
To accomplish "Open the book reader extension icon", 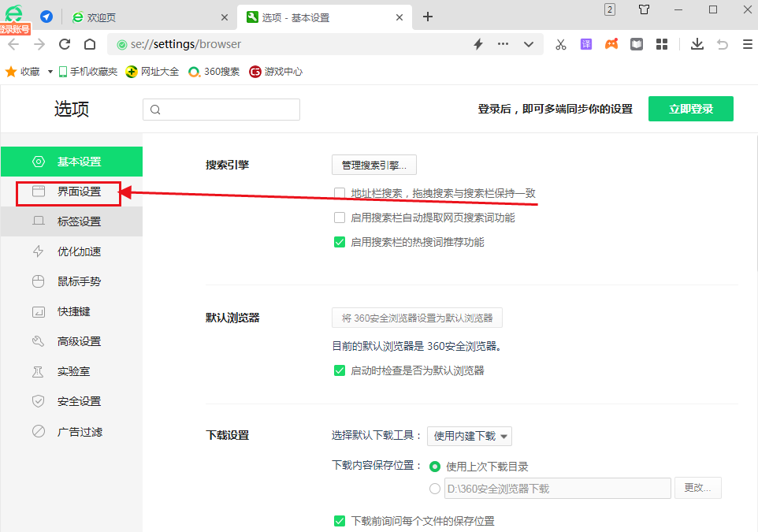I will 637,44.
